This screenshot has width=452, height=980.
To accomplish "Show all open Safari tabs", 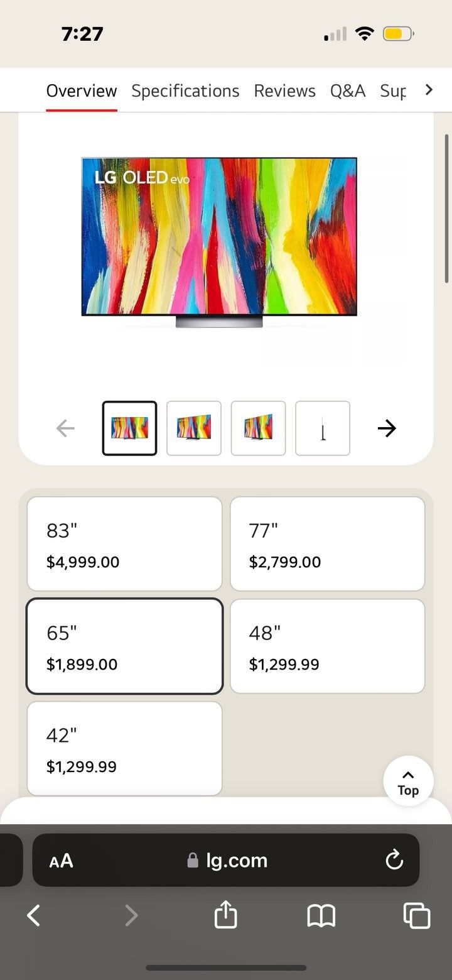I will [x=416, y=915].
